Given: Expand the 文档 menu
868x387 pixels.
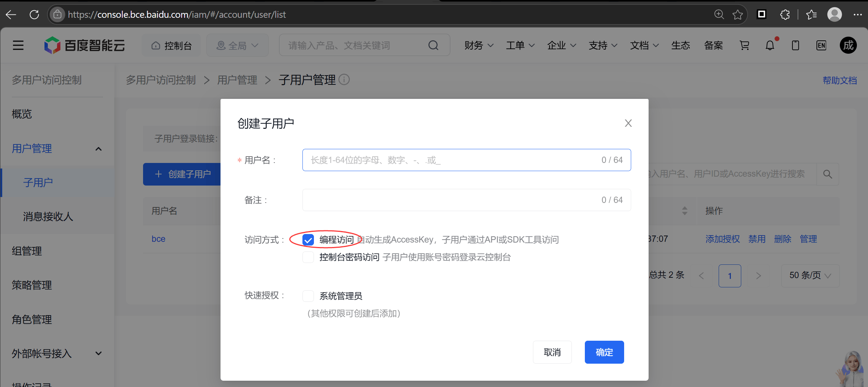Looking at the screenshot, I should [645, 45].
